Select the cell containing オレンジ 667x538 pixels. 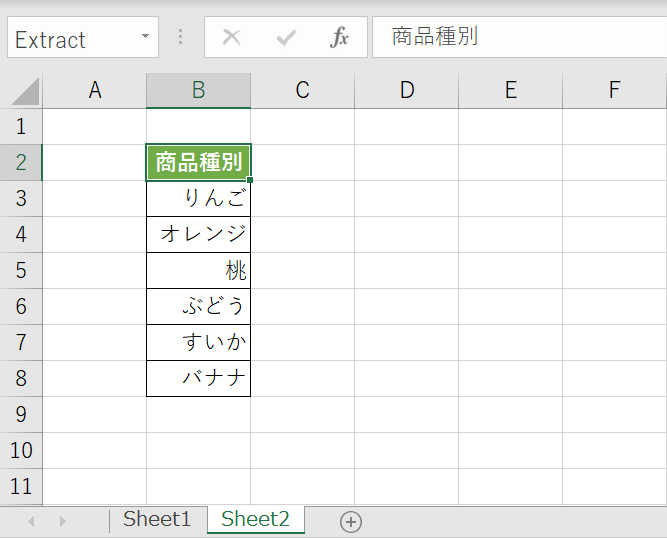pos(199,235)
